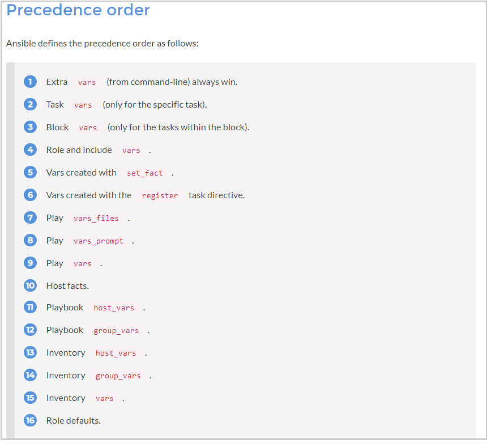Click the 'group_vars' code in the Playbook row
This screenshot has height=448, width=487.
click(116, 331)
